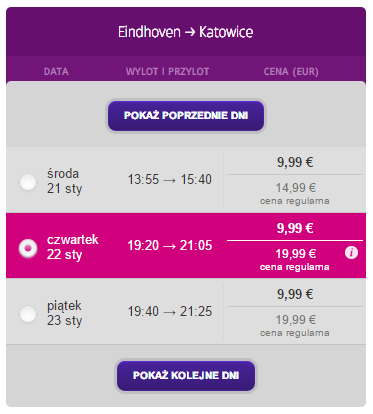This screenshot has width=373, height=414.
Task: Click the DATA column header
Action: [56, 72]
